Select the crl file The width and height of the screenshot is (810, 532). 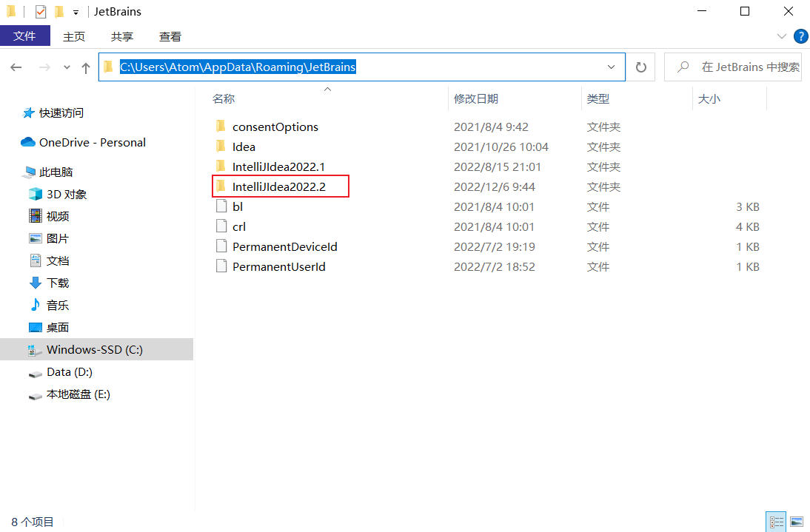[239, 227]
